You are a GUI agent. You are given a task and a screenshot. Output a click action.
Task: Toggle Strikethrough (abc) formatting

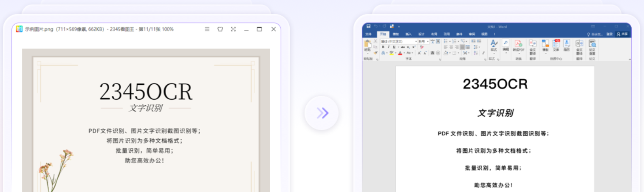click(x=403, y=47)
